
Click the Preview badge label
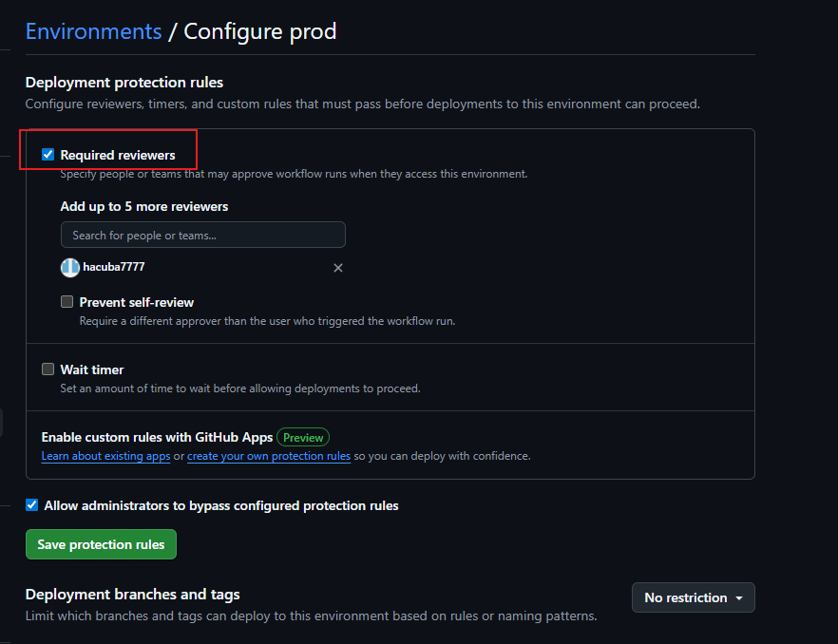303,437
